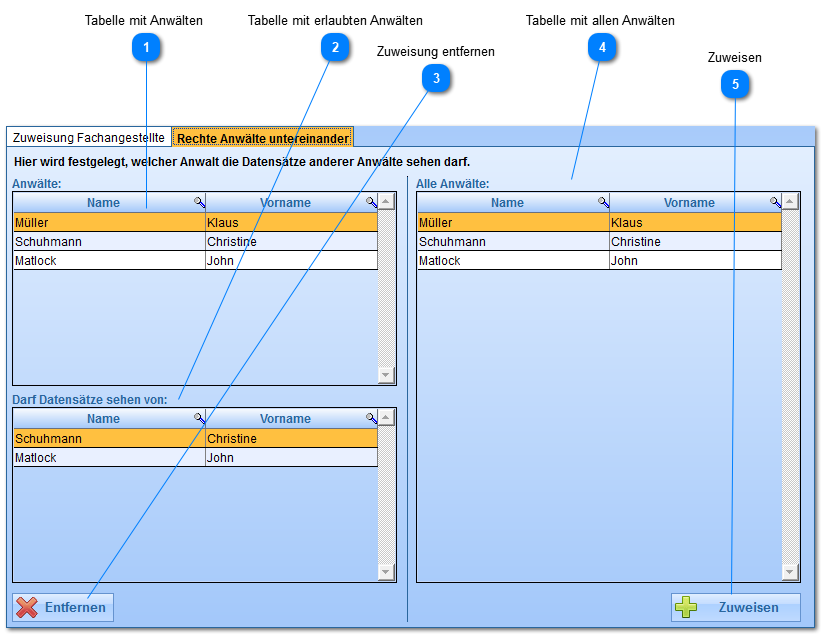Click search icon in Alle Anwälte Vorname header
Image resolution: width=824 pixels, height=638 pixels.
click(x=775, y=202)
